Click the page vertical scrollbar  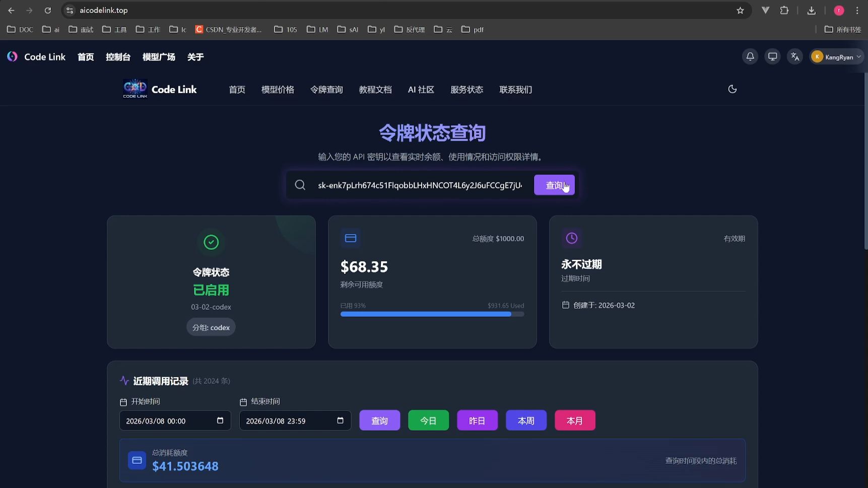[865, 161]
